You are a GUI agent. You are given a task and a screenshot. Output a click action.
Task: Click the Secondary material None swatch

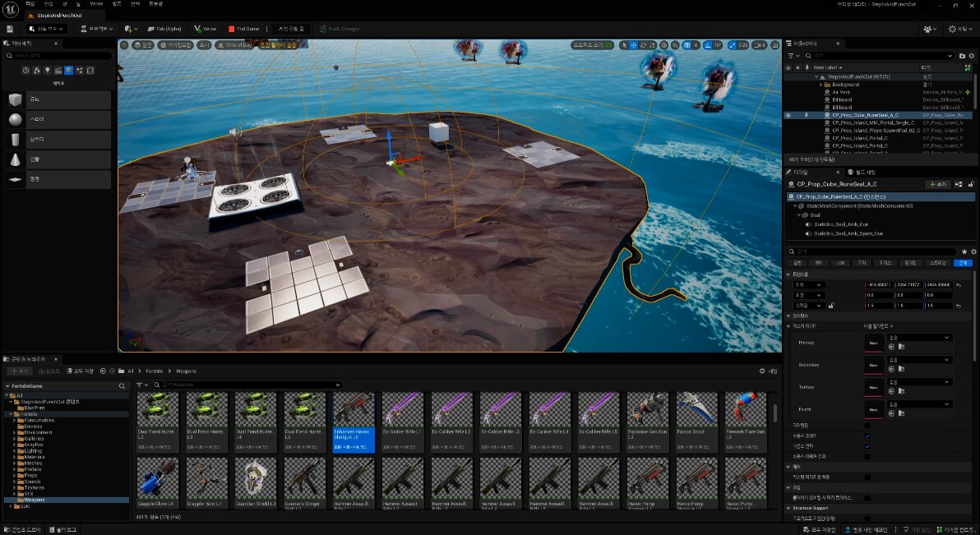tap(873, 364)
